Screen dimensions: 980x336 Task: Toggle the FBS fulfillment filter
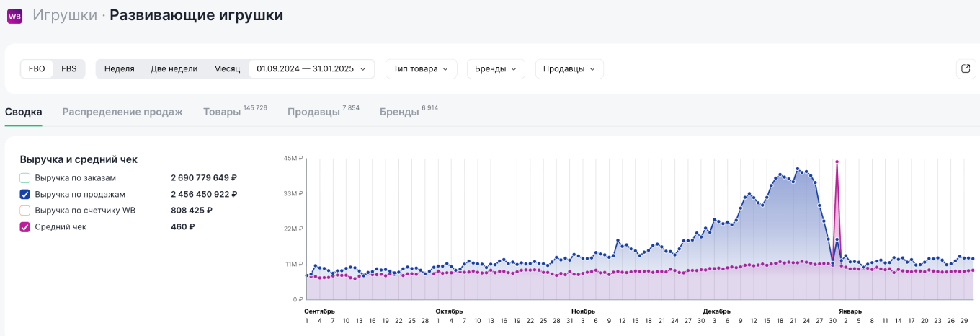pos(69,68)
